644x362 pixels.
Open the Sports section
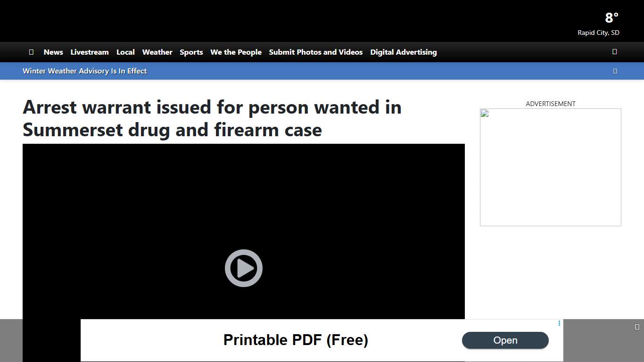coord(191,52)
